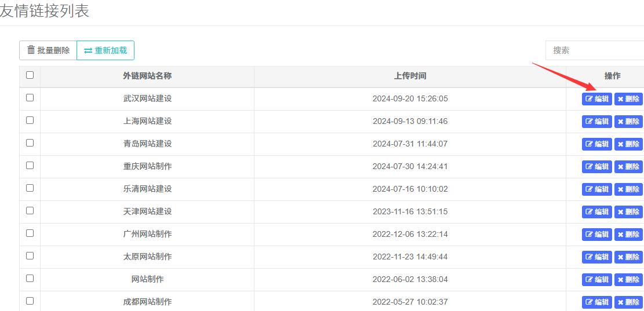
Task: Tick the checkbox beside 天津网站建设
Action: pyautogui.click(x=30, y=211)
